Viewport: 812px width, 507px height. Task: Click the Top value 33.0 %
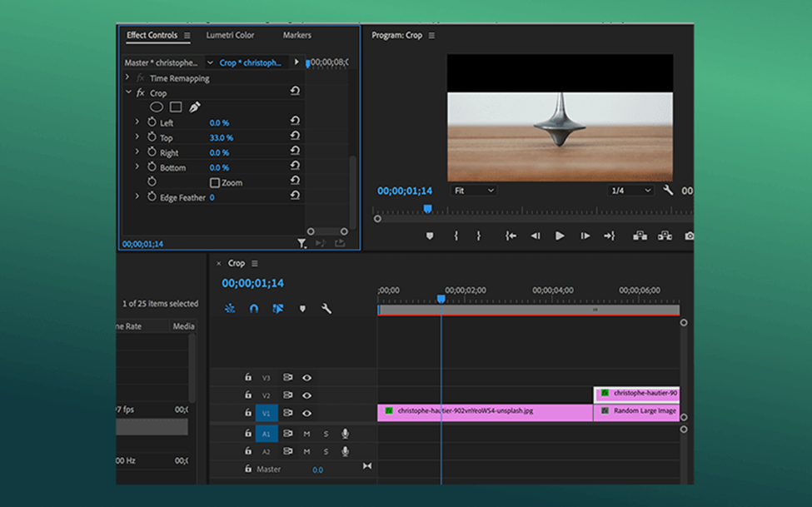(x=222, y=137)
